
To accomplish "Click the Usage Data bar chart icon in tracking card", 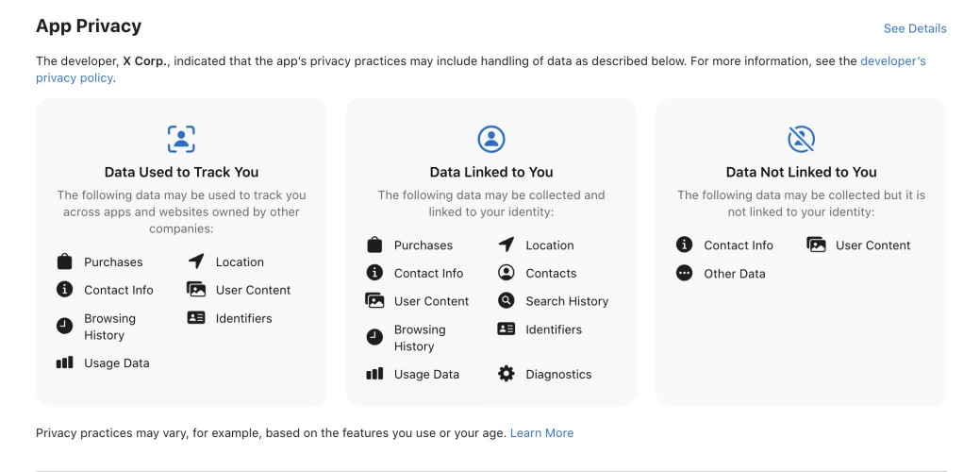I will pyautogui.click(x=64, y=362).
